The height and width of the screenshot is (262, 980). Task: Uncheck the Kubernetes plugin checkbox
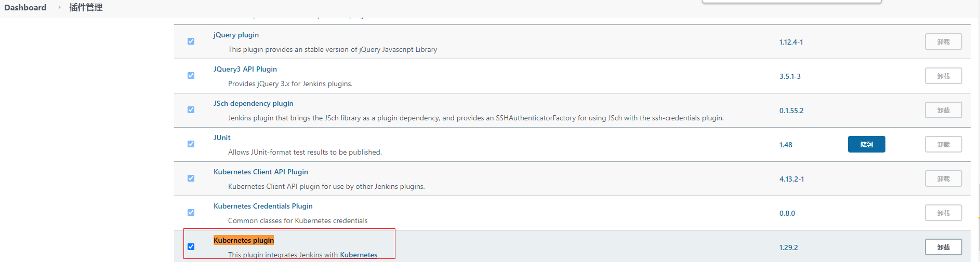click(191, 247)
